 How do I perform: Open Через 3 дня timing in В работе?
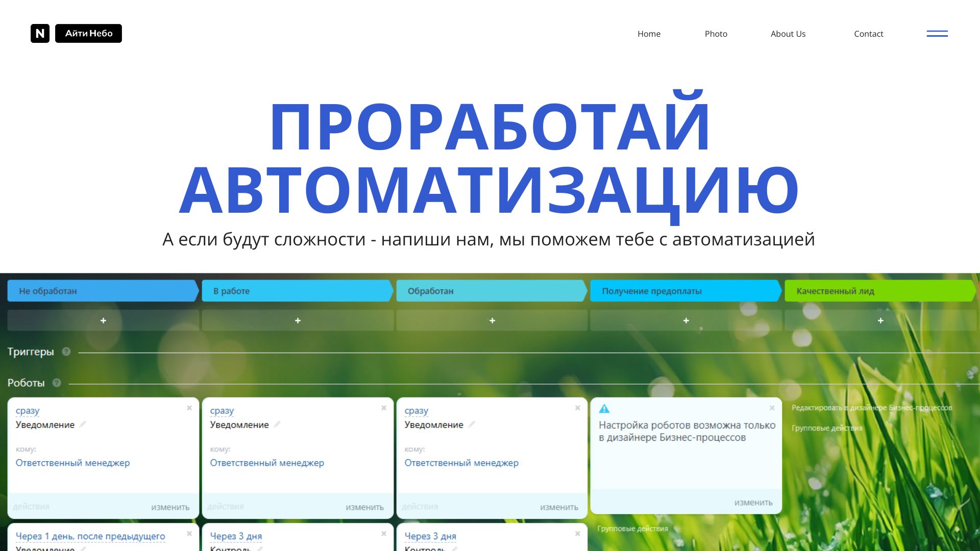point(236,536)
